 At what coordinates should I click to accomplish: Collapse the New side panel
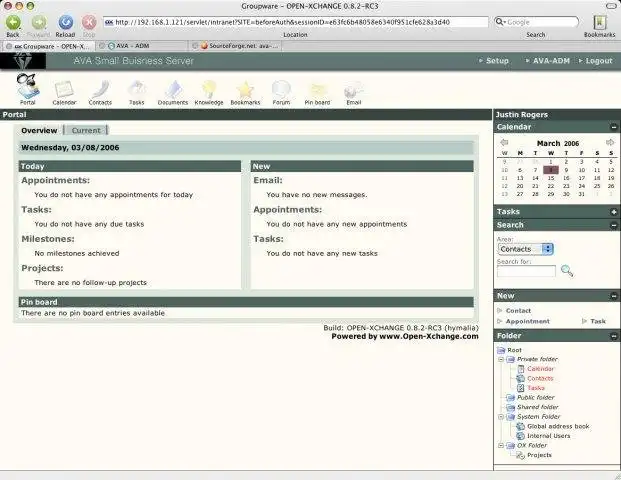click(x=613, y=296)
